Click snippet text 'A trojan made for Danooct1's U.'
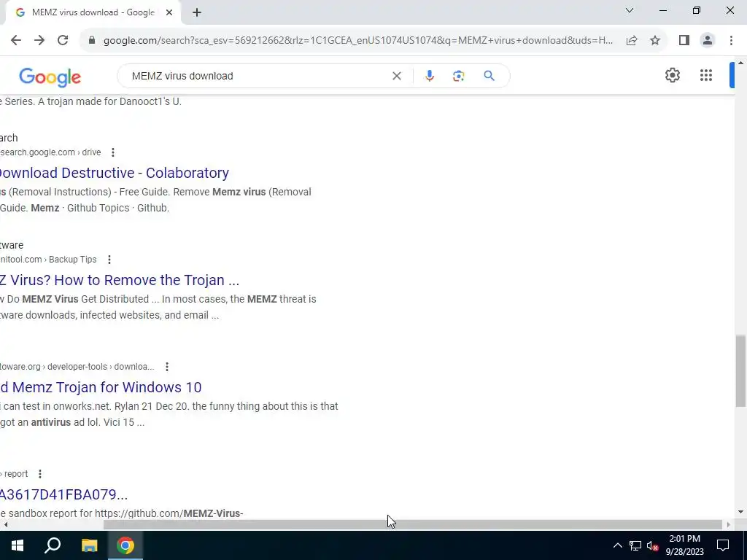 tap(108, 101)
